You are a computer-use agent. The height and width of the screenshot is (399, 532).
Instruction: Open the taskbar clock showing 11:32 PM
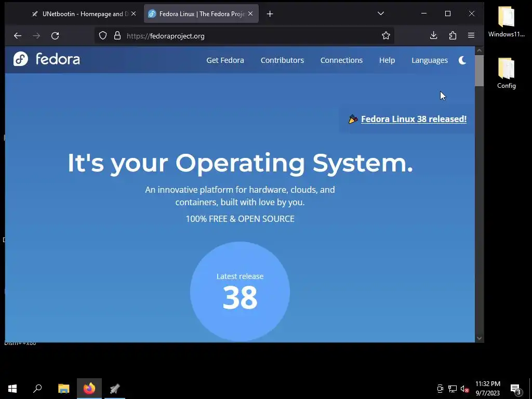click(x=487, y=389)
